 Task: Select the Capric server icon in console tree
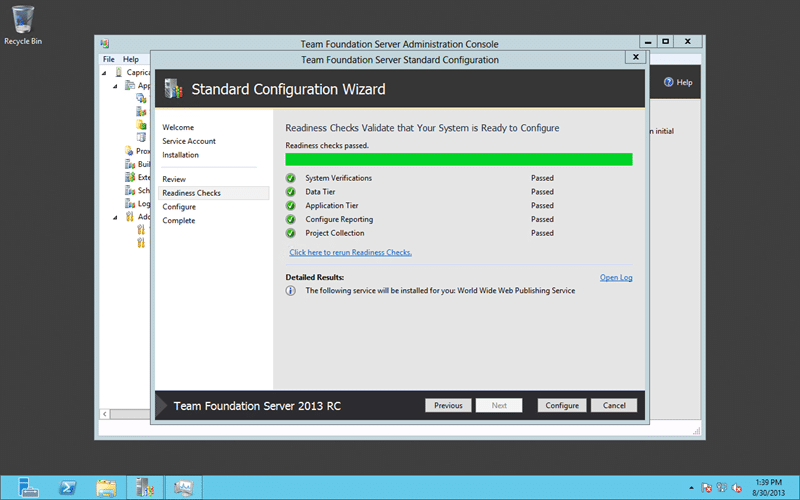(x=119, y=72)
